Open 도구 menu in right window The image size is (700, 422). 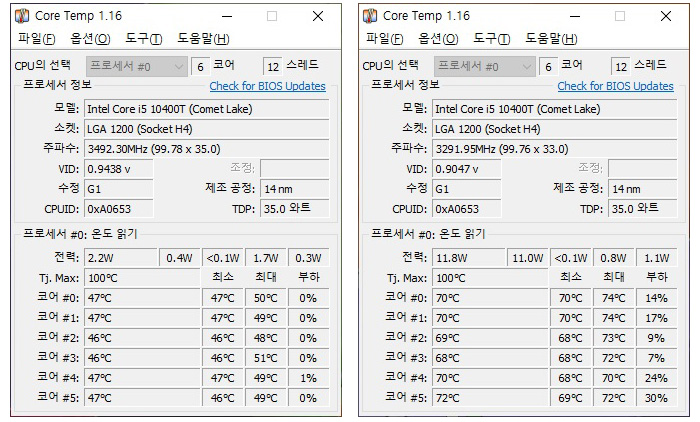(x=491, y=39)
